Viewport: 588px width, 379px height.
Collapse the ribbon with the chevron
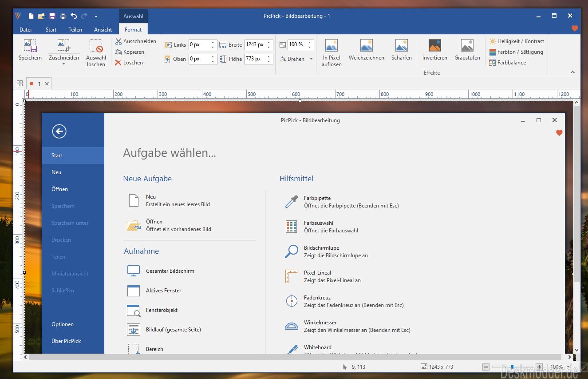pyautogui.click(x=572, y=72)
